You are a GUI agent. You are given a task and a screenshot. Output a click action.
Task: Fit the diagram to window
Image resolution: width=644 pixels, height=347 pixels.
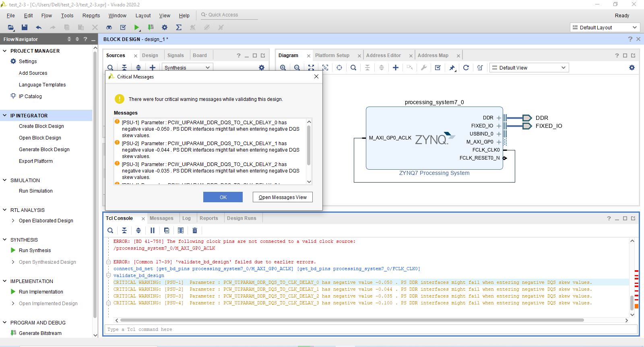(x=311, y=68)
